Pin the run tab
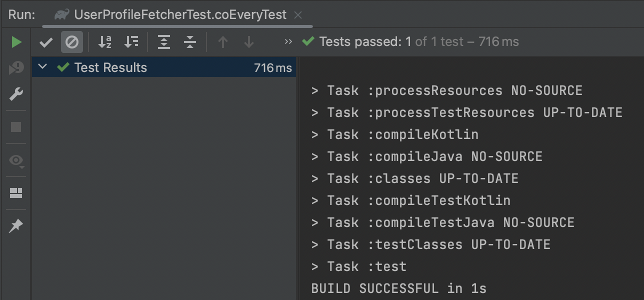The height and width of the screenshot is (300, 644). pyautogui.click(x=16, y=226)
